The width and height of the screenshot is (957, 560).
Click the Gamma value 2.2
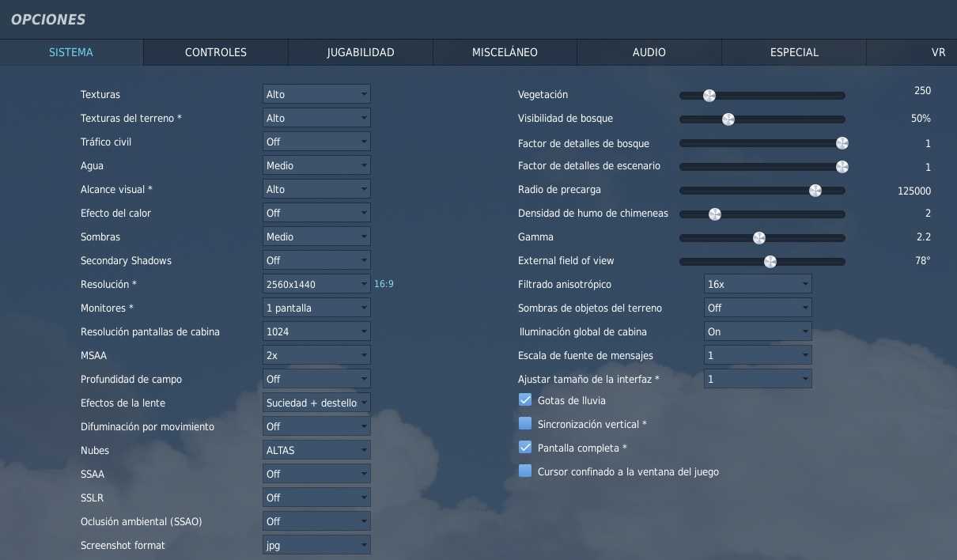[x=923, y=236]
